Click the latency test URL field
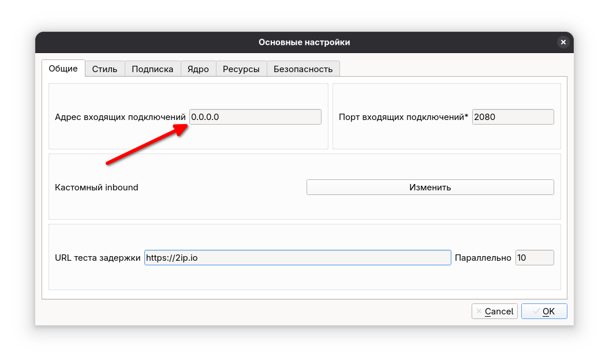Screen dimensions: 609x364 [x=297, y=258]
